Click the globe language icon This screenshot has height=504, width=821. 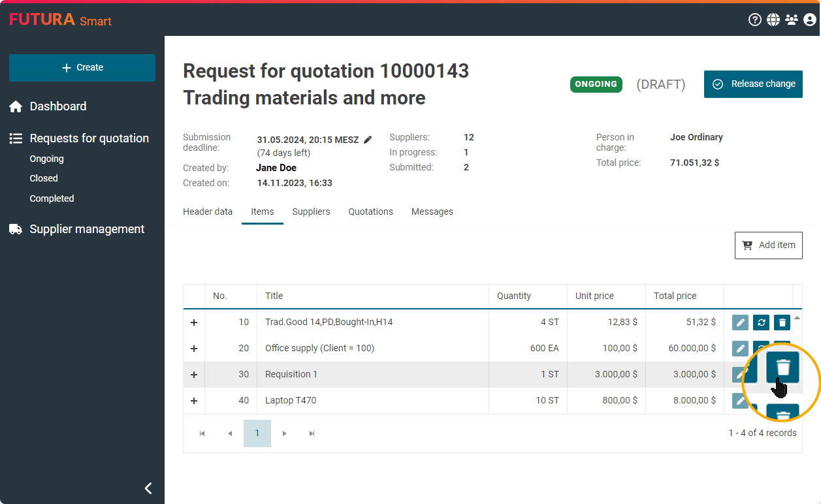[773, 20]
